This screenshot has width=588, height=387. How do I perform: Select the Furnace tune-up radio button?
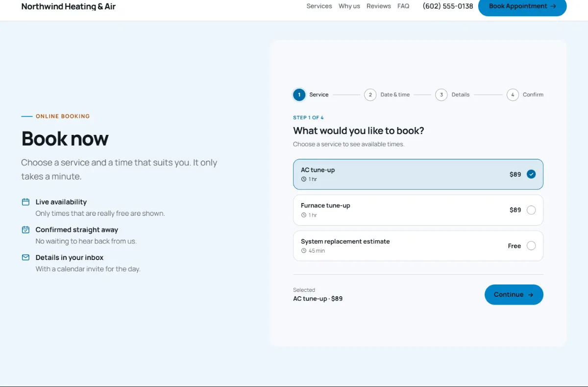531,210
